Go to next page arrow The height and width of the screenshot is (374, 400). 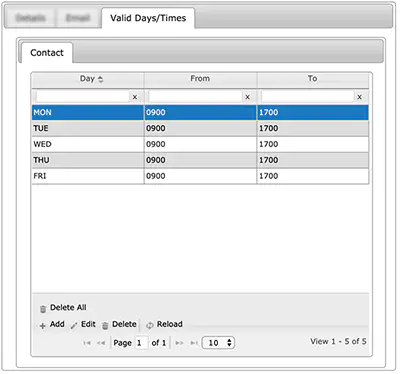[179, 343]
